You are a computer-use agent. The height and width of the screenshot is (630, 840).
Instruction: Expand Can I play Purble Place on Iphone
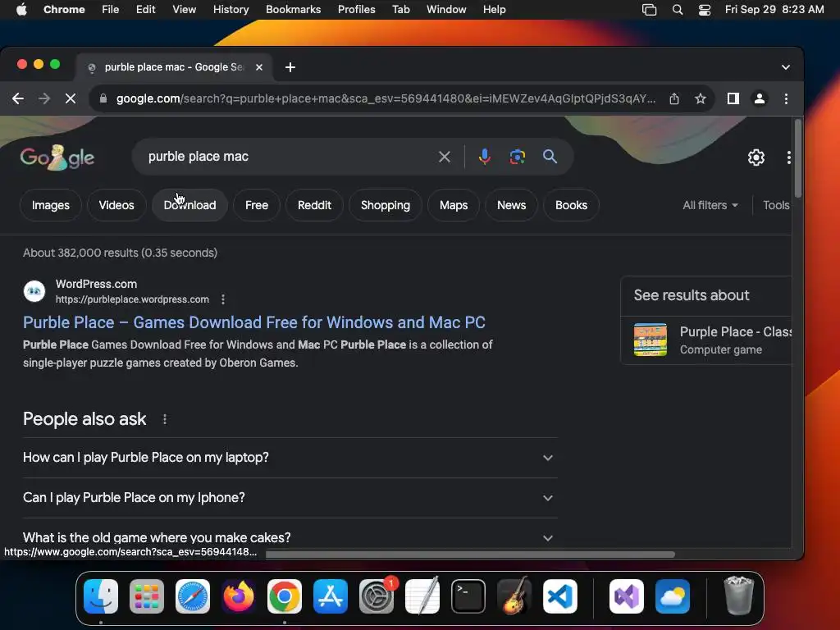(290, 498)
